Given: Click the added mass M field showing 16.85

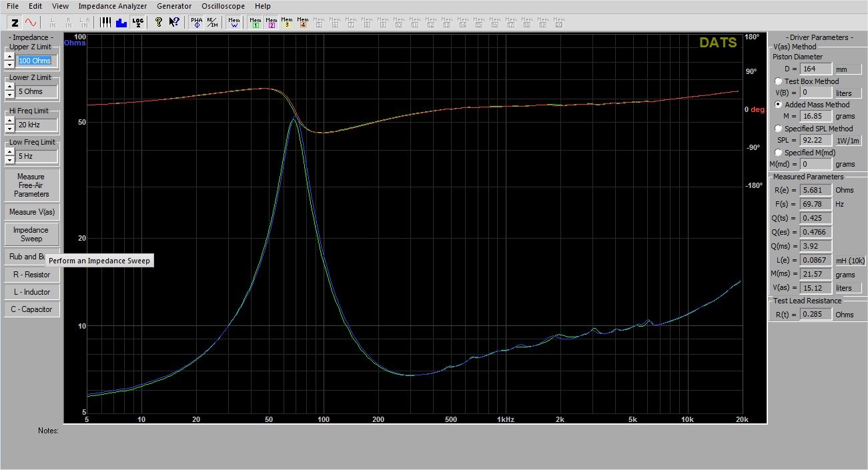Looking at the screenshot, I should (815, 116).
